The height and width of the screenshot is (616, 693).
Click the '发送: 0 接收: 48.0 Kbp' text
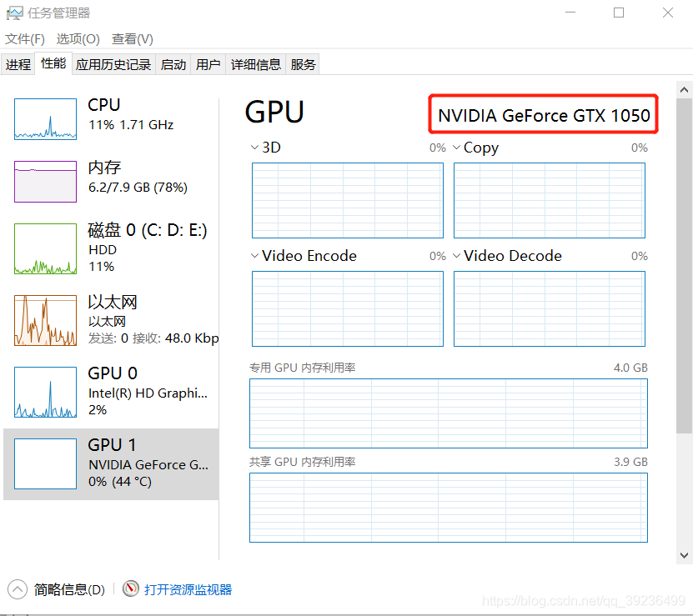tap(153, 338)
